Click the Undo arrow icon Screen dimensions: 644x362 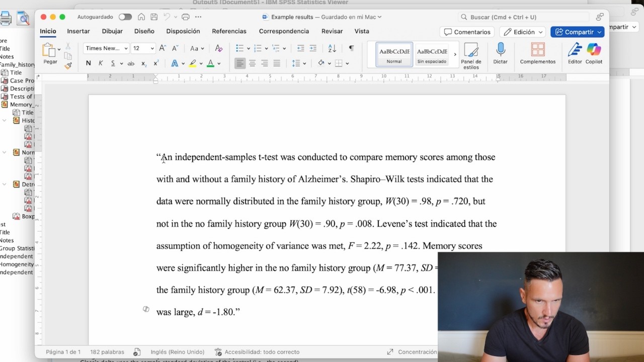pos(167,17)
